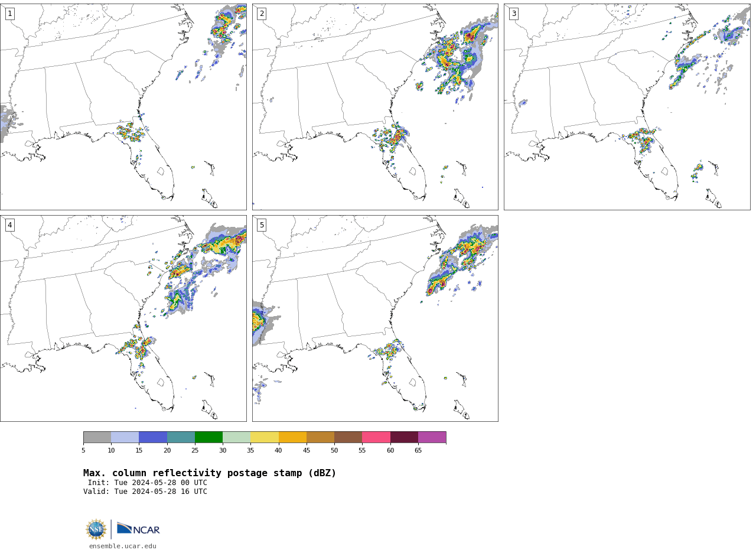The image size is (756, 553).
Task: Click the panel number 1 label
Action: point(9,14)
